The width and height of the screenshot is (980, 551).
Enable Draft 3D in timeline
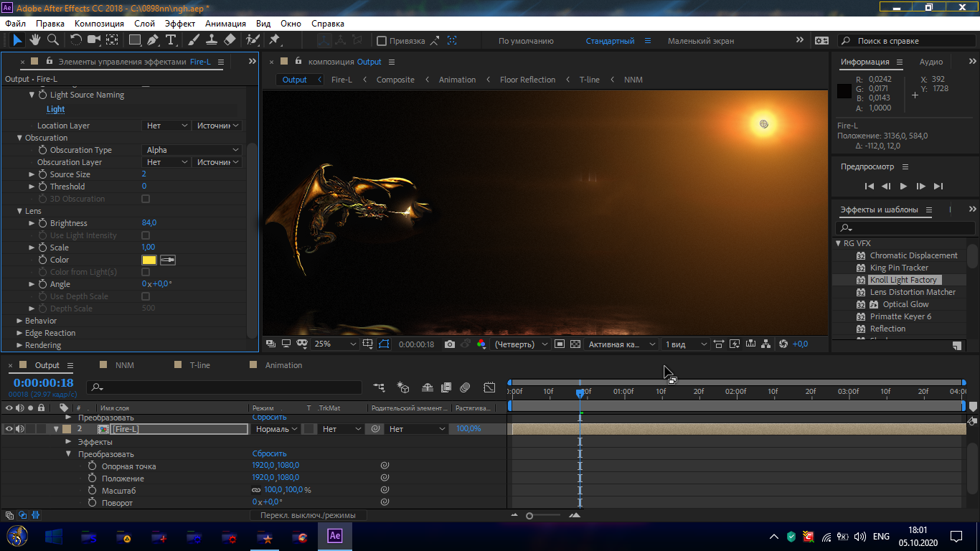tap(403, 387)
